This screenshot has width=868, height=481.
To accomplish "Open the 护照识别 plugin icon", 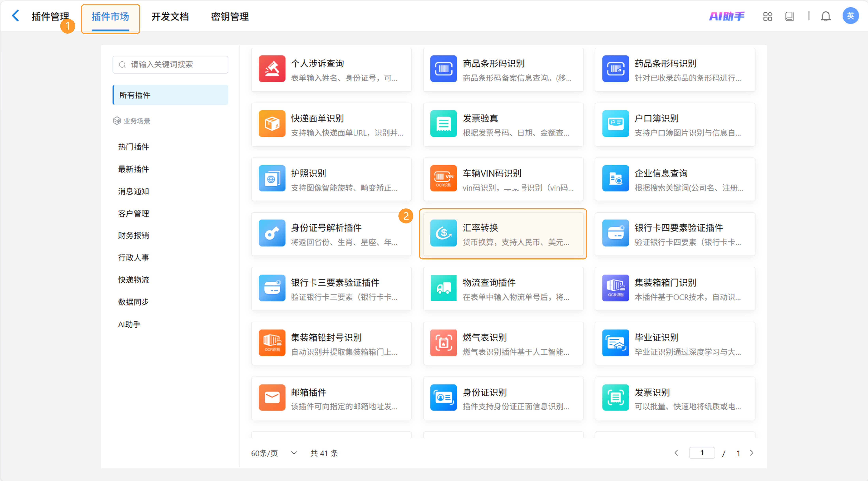I will (x=272, y=178).
